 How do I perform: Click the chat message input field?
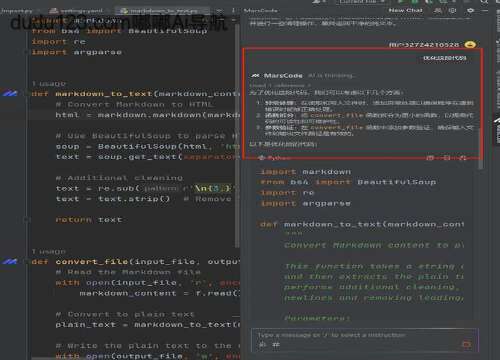coord(365,339)
